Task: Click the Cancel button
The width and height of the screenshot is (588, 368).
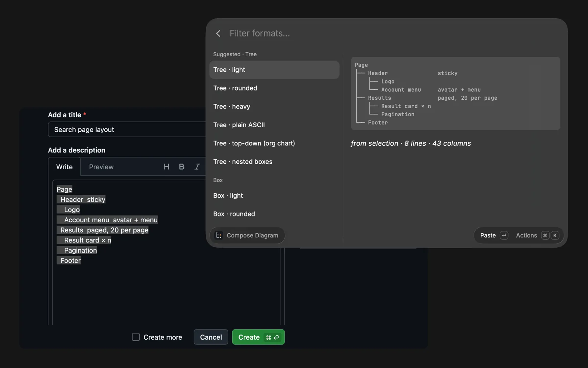Action: click(x=211, y=337)
